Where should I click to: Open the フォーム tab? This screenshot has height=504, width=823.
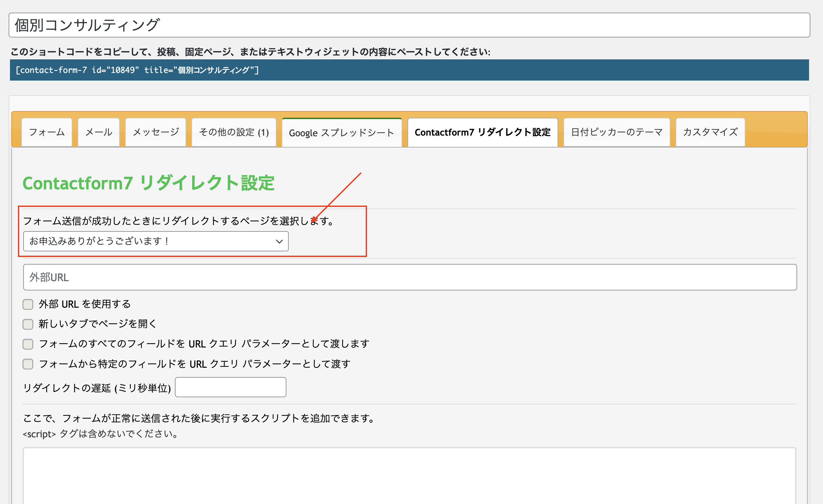[x=47, y=132]
